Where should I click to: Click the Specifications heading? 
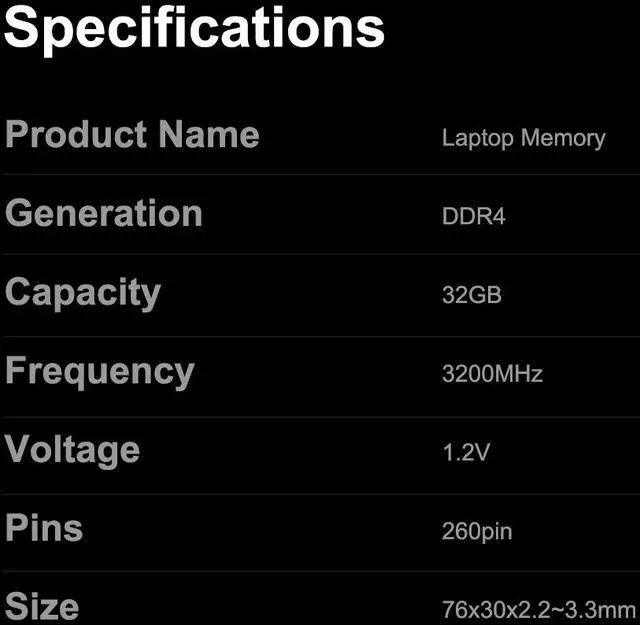click(194, 28)
